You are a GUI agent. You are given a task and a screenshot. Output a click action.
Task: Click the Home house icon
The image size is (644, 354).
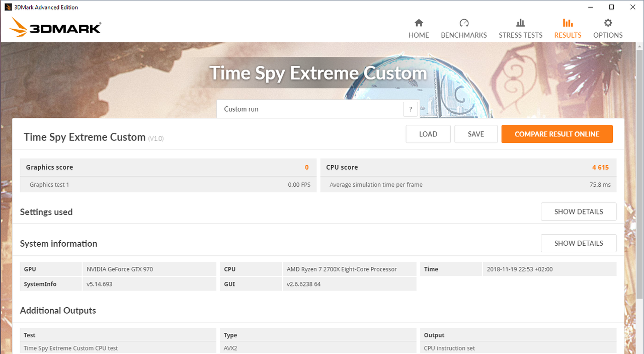419,23
